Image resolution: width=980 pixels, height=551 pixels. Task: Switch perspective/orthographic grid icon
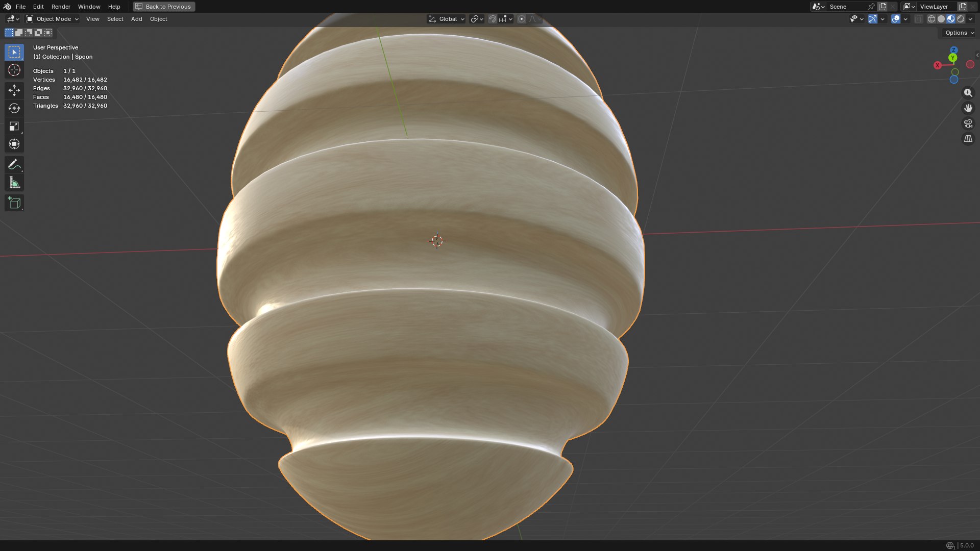click(x=968, y=139)
